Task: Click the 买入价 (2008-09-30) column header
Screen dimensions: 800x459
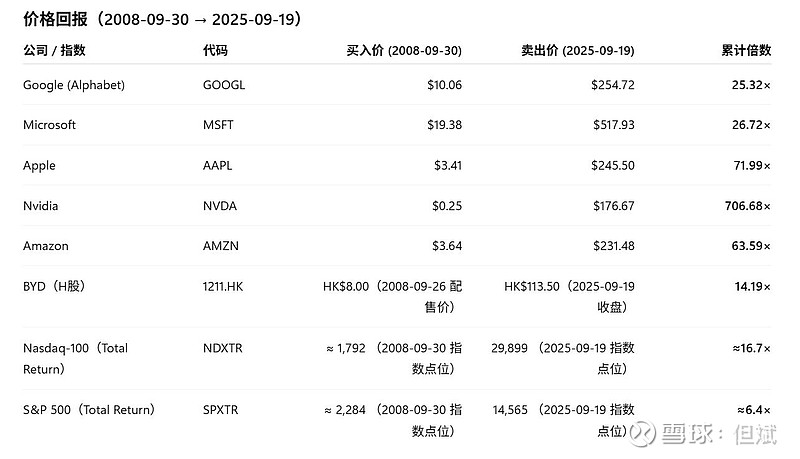Action: [x=404, y=50]
